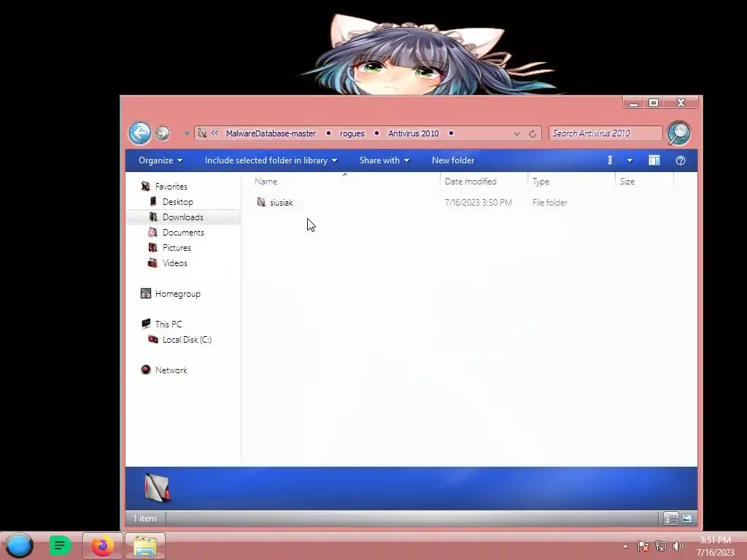Go to the rogues breadcrumb folder

tap(352, 133)
